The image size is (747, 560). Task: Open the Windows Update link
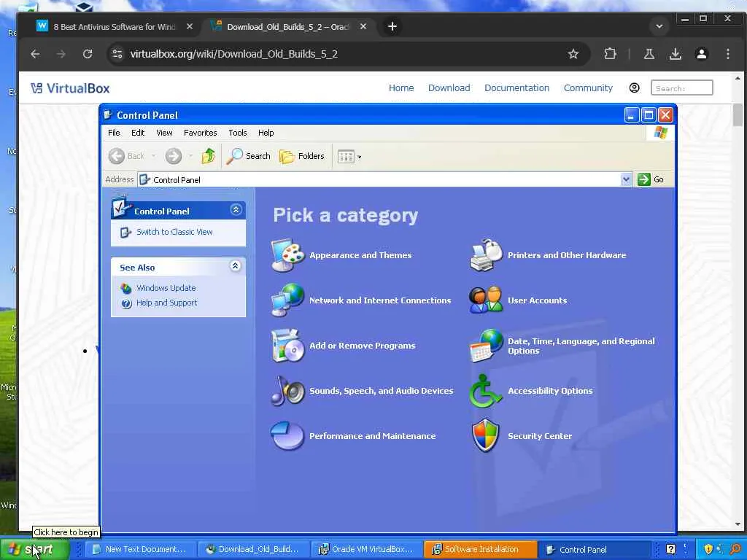[166, 288]
